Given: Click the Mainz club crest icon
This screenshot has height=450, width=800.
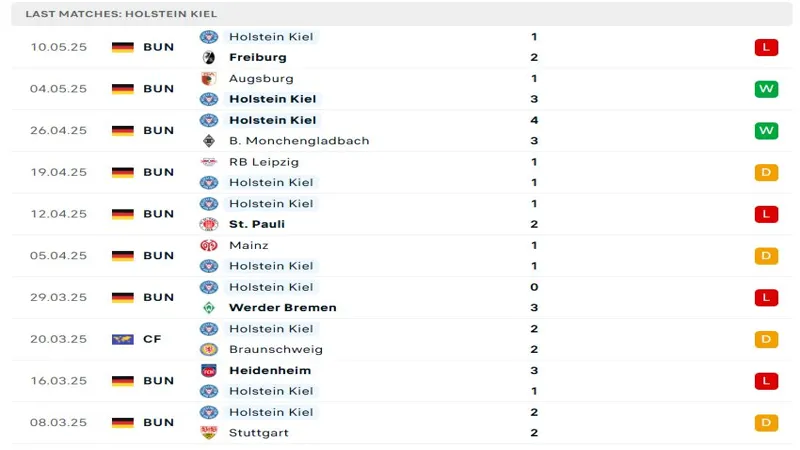Looking at the screenshot, I should coord(209,245).
